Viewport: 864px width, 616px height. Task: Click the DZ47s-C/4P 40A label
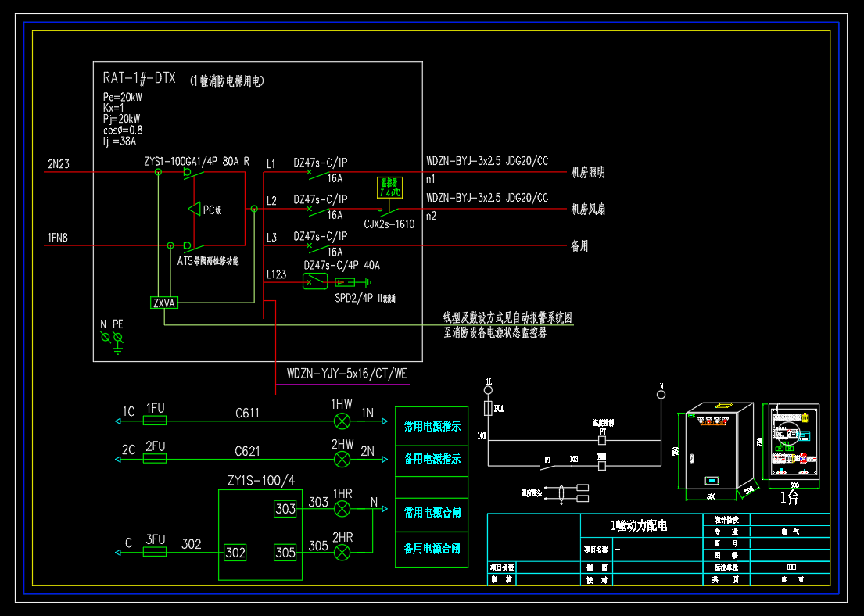[x=342, y=266]
